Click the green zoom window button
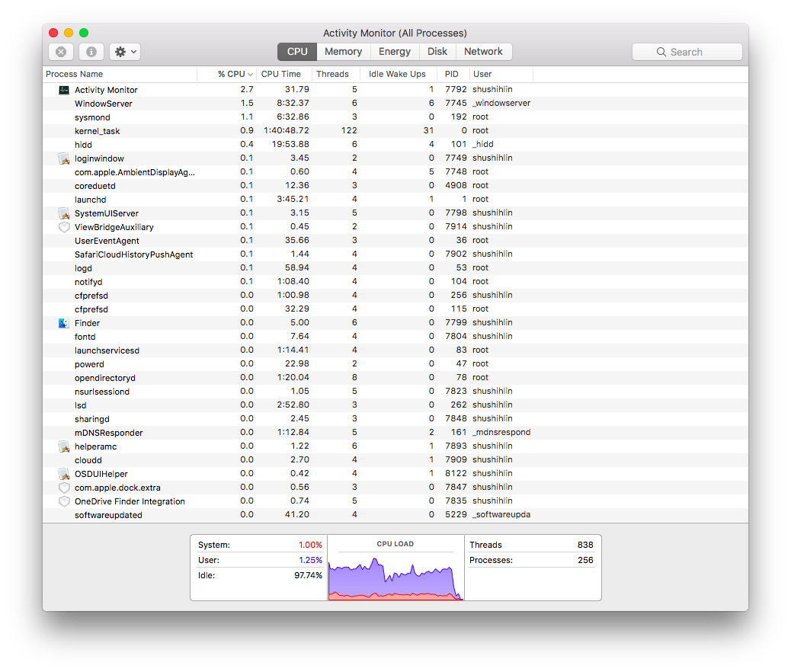Screen dimensions: 791x672 (84, 33)
